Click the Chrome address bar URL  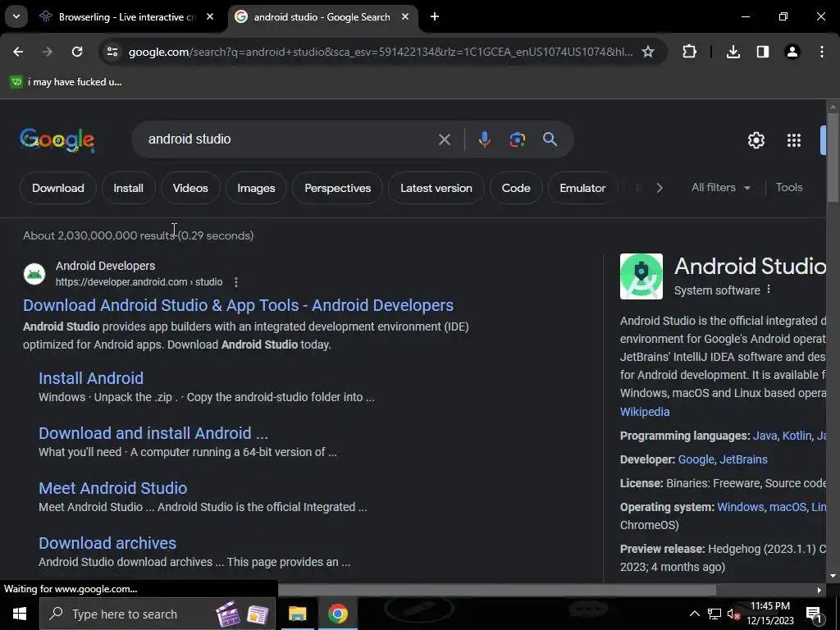pos(381,52)
